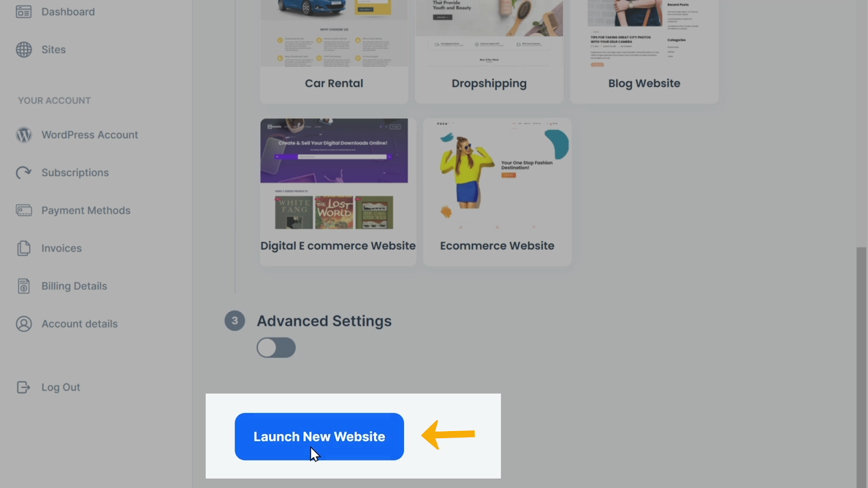Click the Invoices document icon

click(x=23, y=248)
